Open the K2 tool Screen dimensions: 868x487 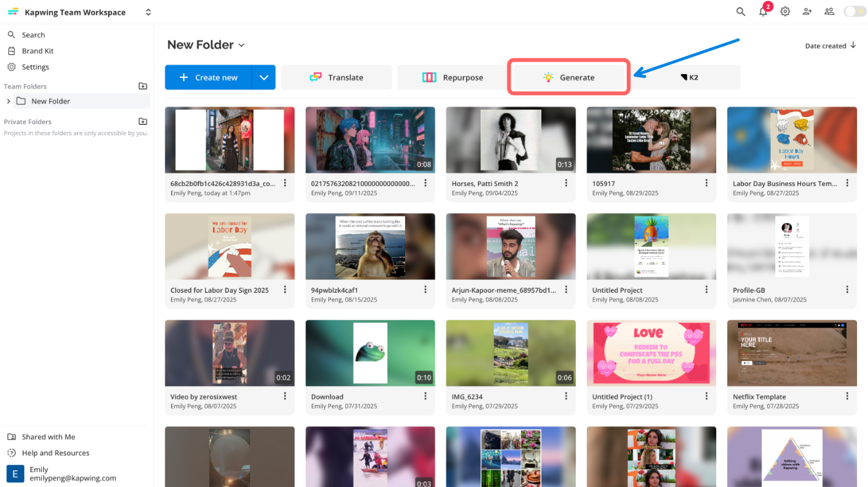690,77
